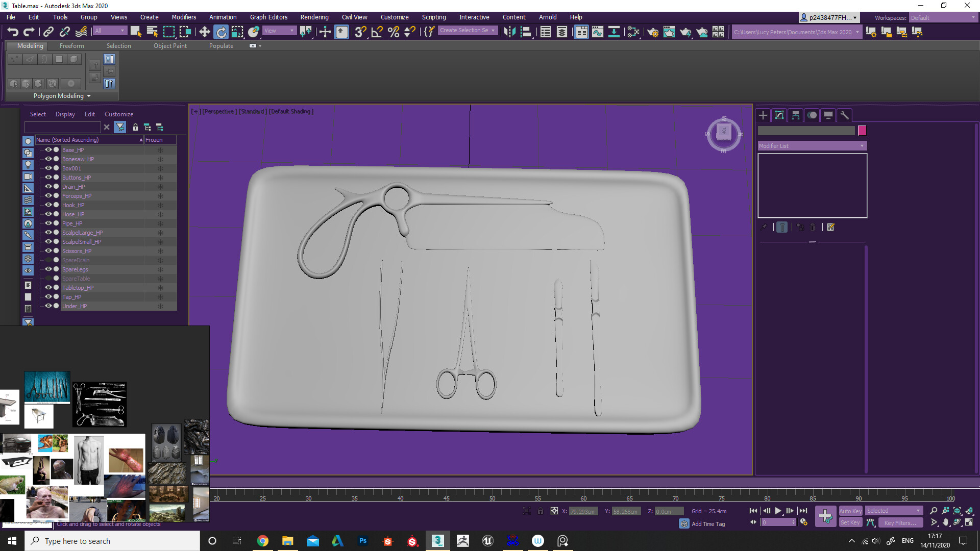Viewport: 980px width, 551px height.
Task: Hide the Forceps_HP object
Action: (48, 195)
